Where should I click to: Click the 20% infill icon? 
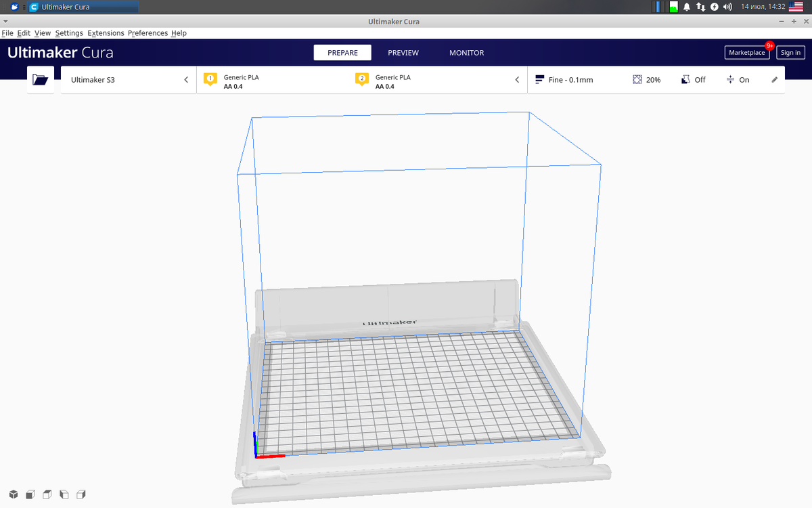[x=637, y=80]
